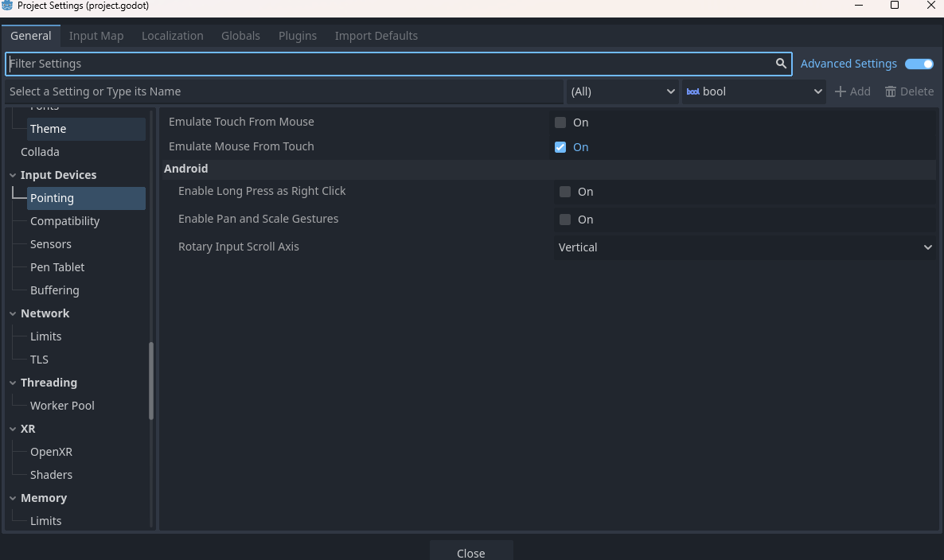
Task: Collapse the Input Devices tree section
Action: pos(13,175)
